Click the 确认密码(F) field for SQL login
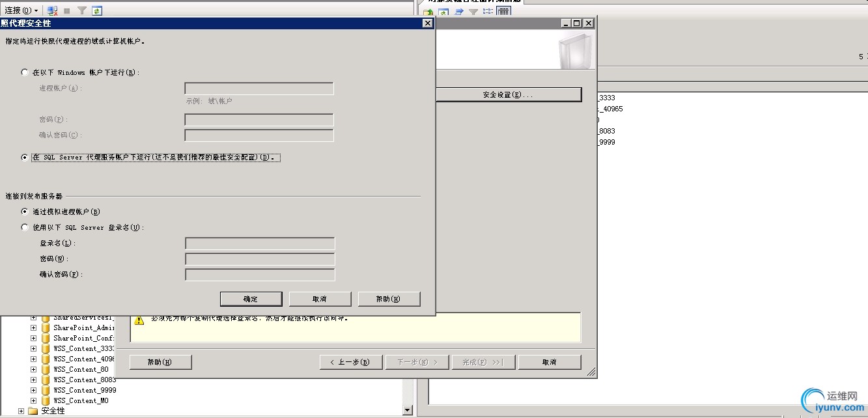The image size is (868, 418). click(260, 275)
